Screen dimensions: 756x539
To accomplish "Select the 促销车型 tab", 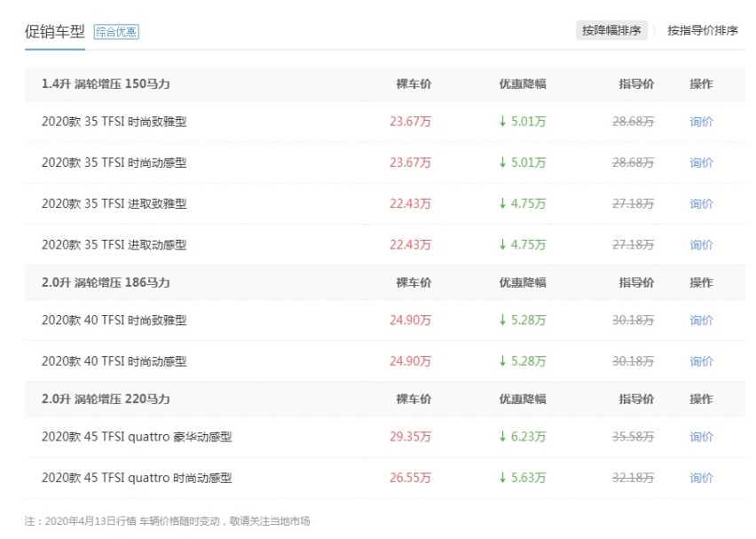I will (x=55, y=32).
